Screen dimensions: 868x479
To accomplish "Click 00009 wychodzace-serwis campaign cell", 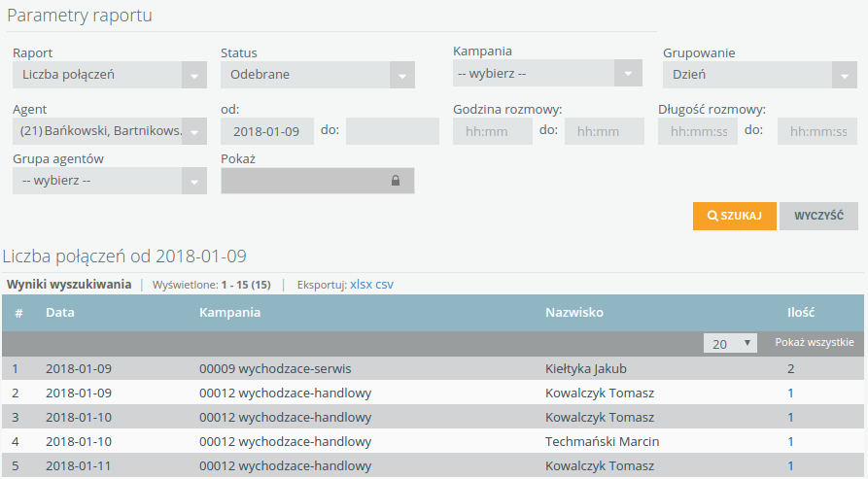I will coord(275,369).
